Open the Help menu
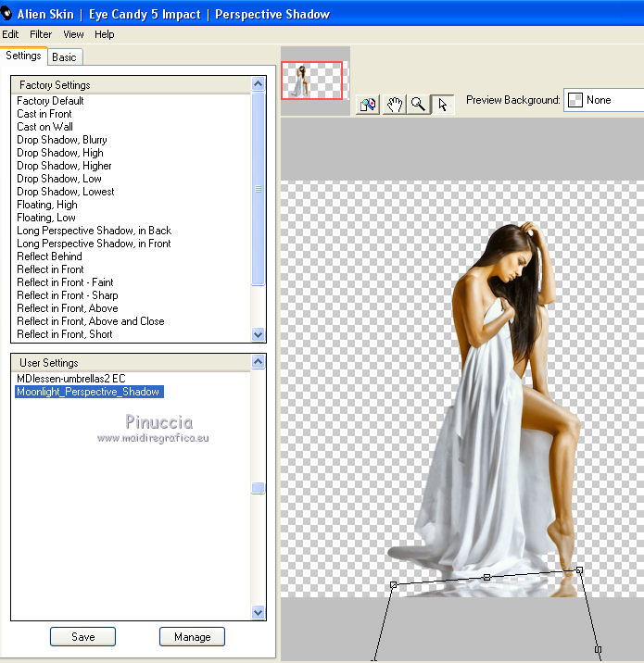644x663 pixels. pyautogui.click(x=105, y=34)
